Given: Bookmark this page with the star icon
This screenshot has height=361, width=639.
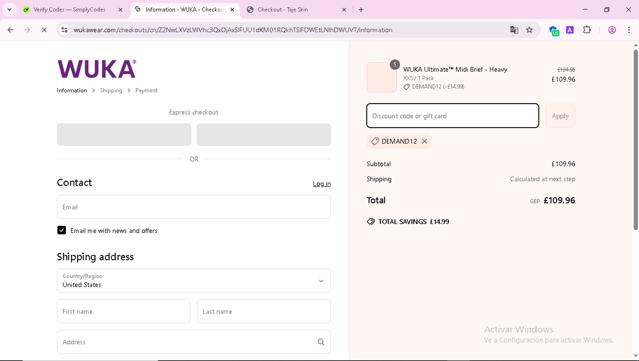Looking at the screenshot, I should point(529,30).
